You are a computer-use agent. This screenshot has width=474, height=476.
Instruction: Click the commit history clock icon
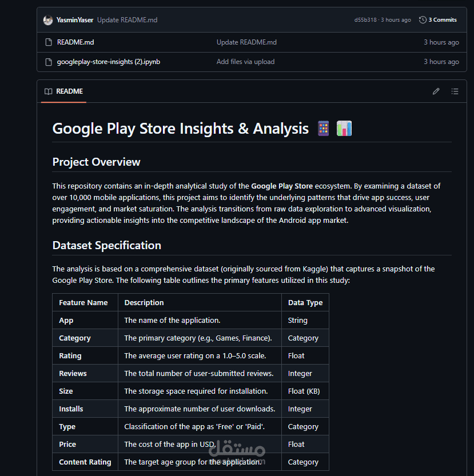[x=421, y=19]
